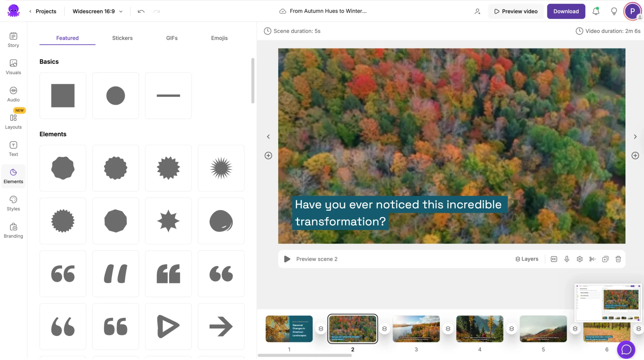Click the Preview video button
This screenshot has width=644, height=360.
(x=516, y=11)
